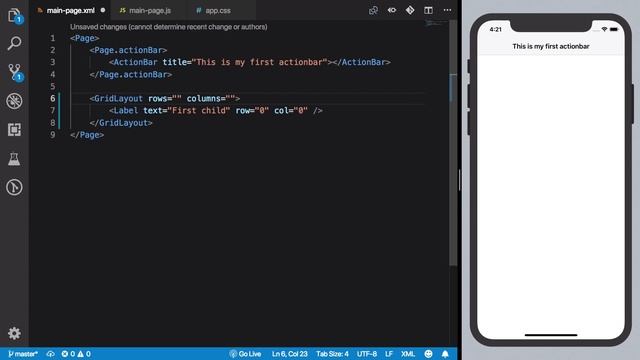Viewport: 640px width, 360px height.
Task: Open the More Actions ellipsis menu
Action: pyautogui.click(x=447, y=10)
